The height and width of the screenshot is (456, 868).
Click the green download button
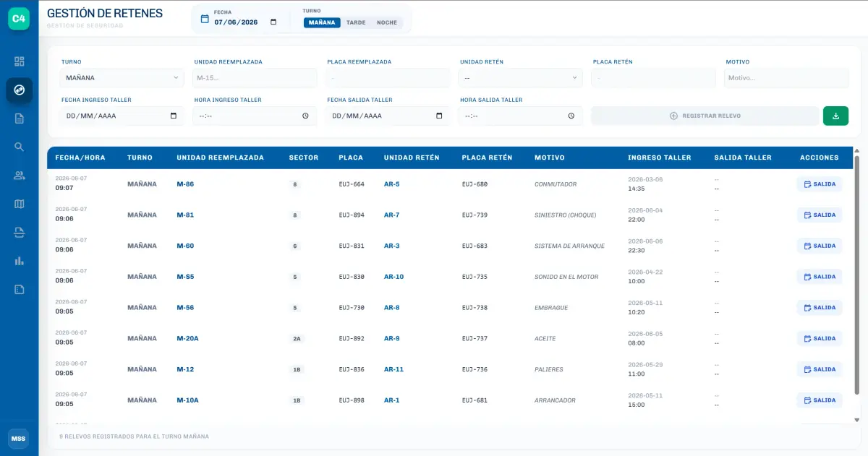point(835,116)
